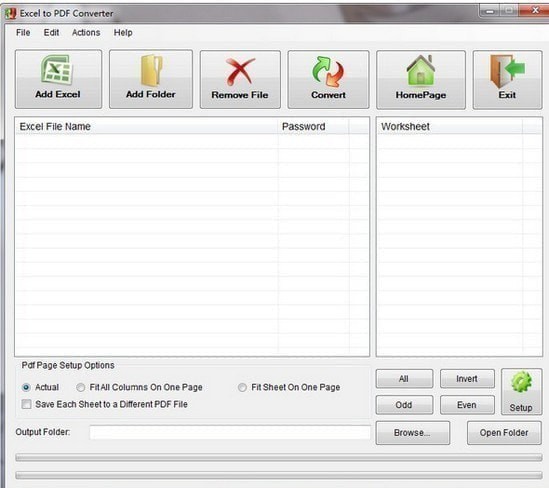Minimize the Excel to PDF Converter window
The image size is (549, 488).
[490, 11]
